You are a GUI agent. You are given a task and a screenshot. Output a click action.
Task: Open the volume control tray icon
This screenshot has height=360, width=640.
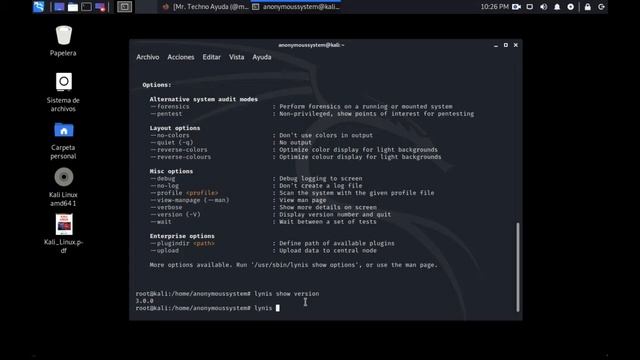pos(543,7)
